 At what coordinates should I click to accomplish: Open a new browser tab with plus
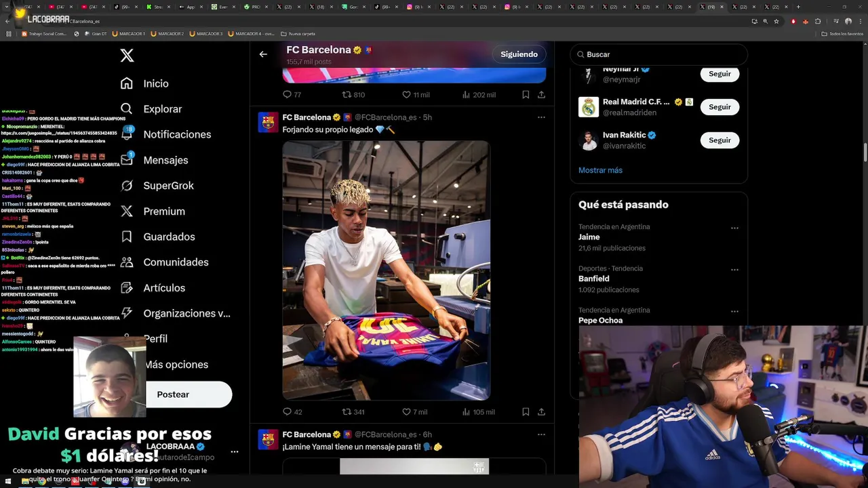pyautogui.click(x=798, y=7)
